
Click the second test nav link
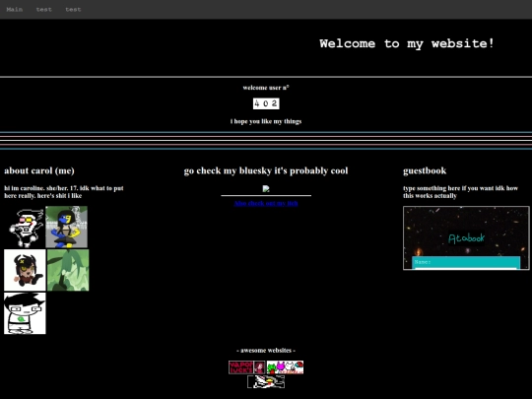(73, 10)
